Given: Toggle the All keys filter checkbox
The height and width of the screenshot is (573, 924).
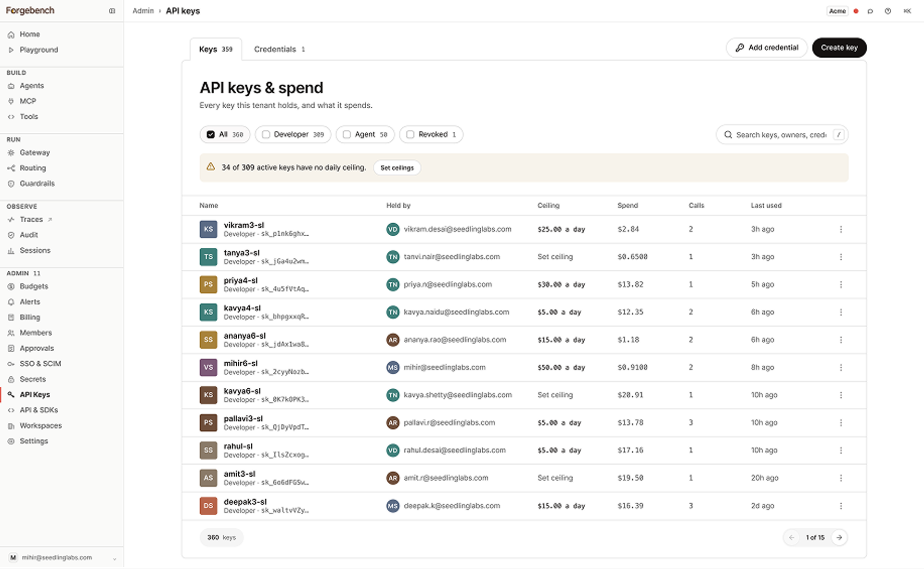Looking at the screenshot, I should [x=210, y=135].
